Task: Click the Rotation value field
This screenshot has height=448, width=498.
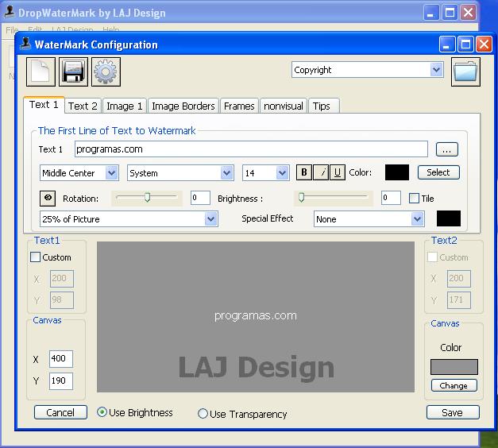Action: tap(200, 198)
